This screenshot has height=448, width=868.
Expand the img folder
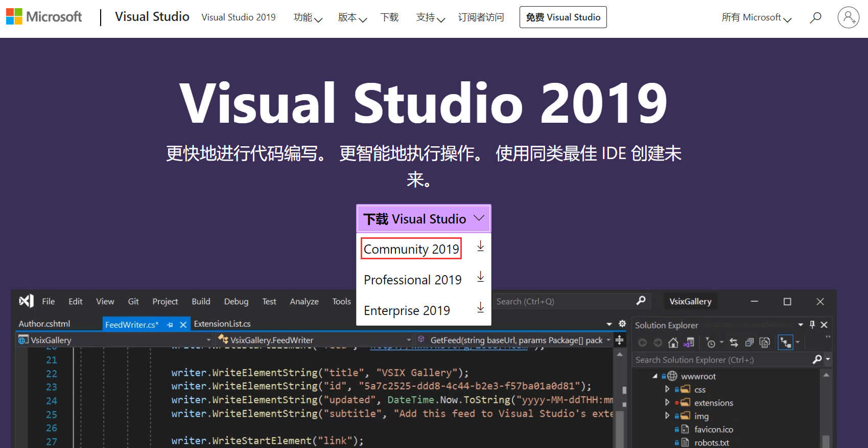(667, 416)
